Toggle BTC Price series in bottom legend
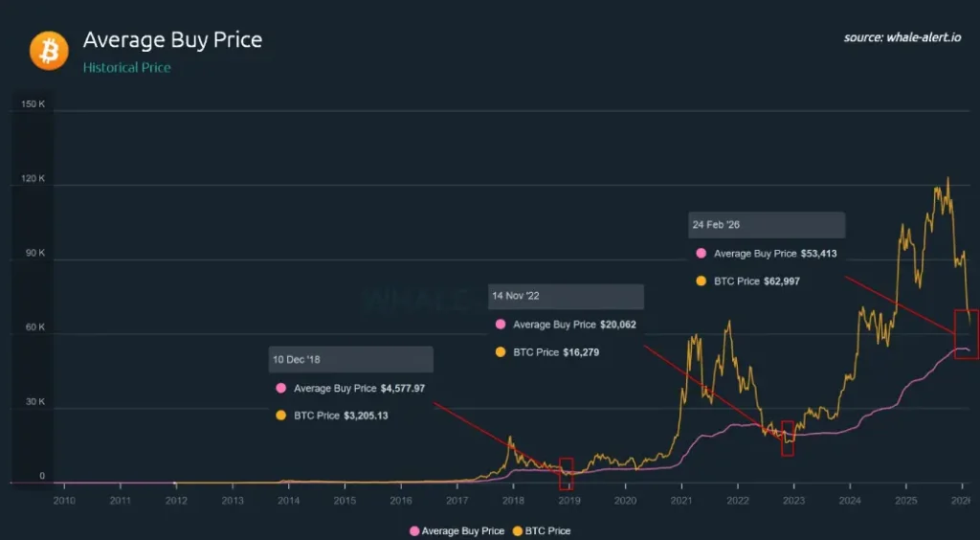This screenshot has height=540, width=980. click(542, 530)
